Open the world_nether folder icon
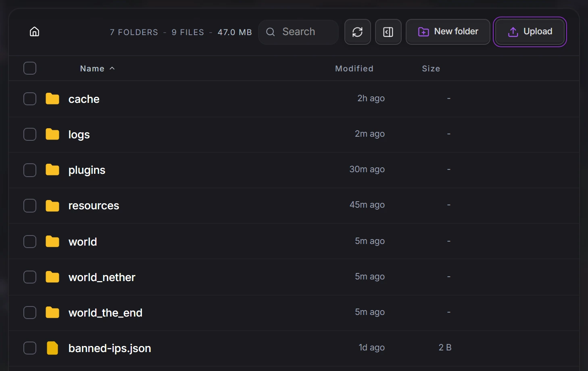The image size is (588, 371). (52, 277)
